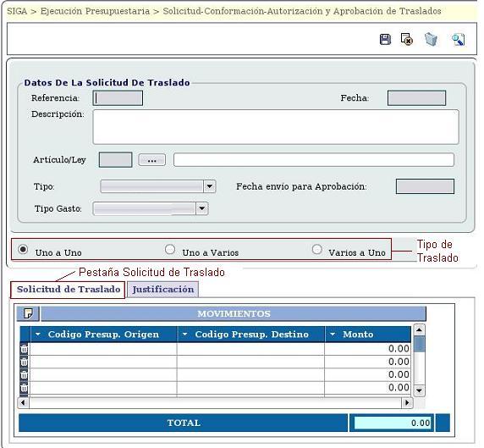Image resolution: width=484 pixels, height=448 pixels.
Task: Click the cancel document icon in toolbar
Action: [406, 39]
